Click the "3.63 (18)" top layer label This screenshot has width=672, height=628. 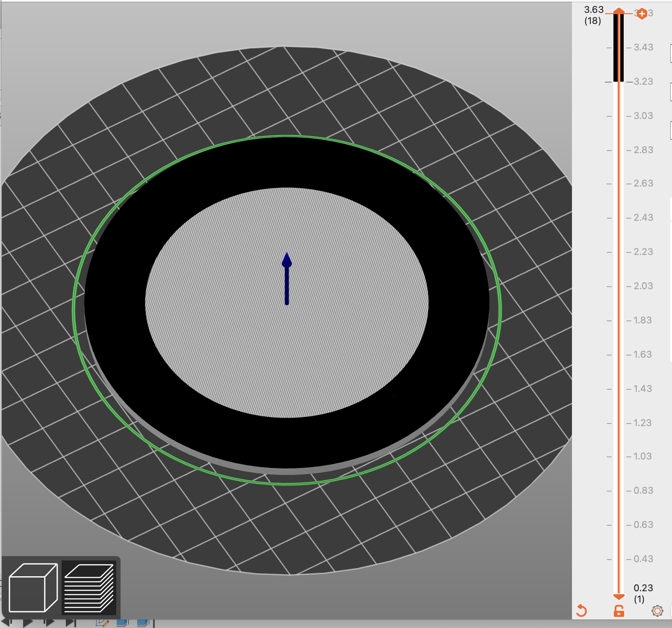[x=593, y=15]
